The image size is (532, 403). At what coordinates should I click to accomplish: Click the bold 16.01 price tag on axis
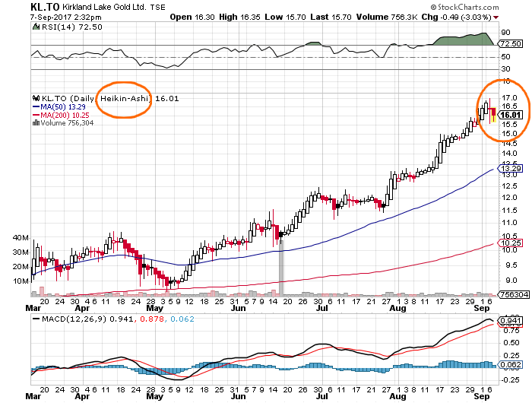(x=510, y=115)
